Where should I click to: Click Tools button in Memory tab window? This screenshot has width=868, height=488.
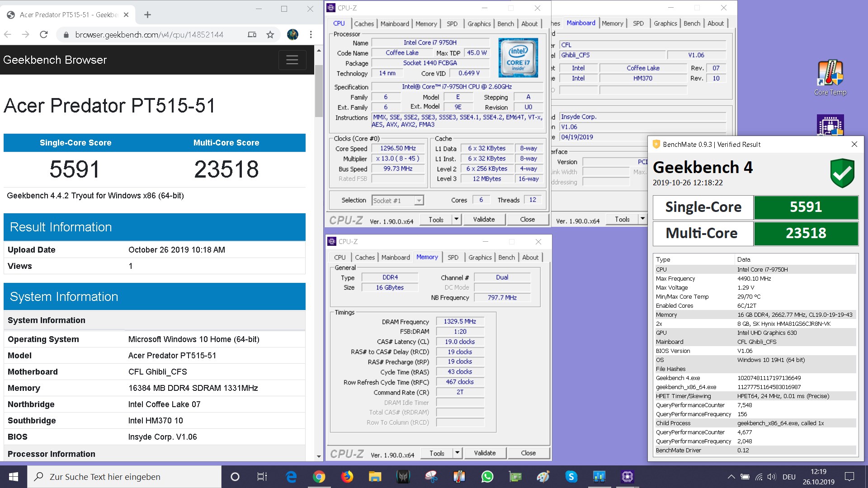437,453
